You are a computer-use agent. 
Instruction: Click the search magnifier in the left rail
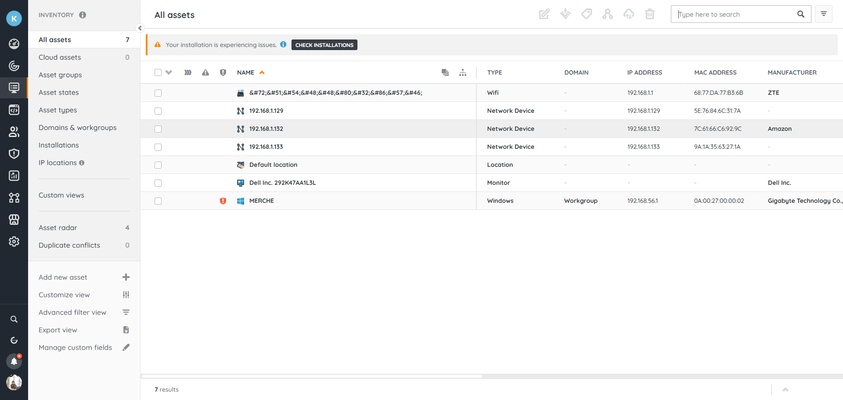(14, 319)
